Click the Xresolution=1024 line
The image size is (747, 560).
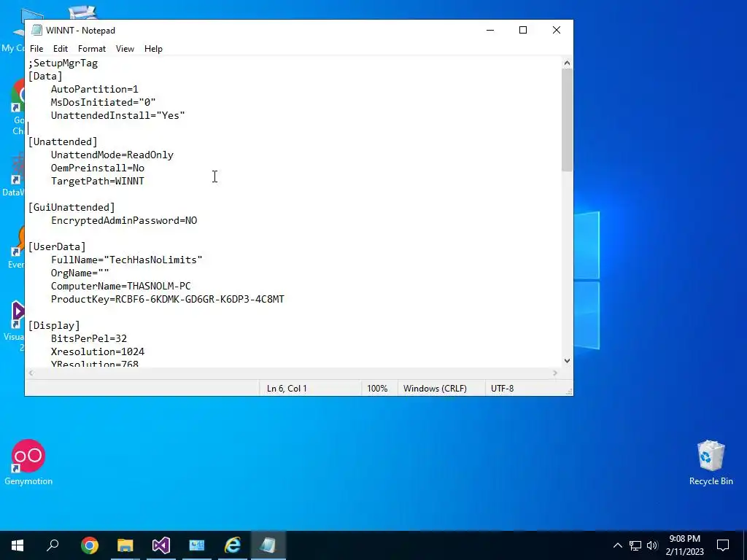98,351
